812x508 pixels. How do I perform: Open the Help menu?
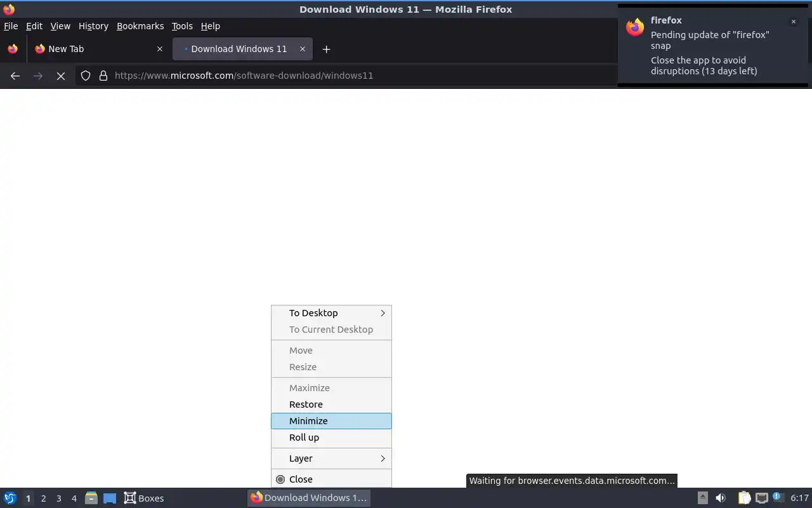[211, 26]
